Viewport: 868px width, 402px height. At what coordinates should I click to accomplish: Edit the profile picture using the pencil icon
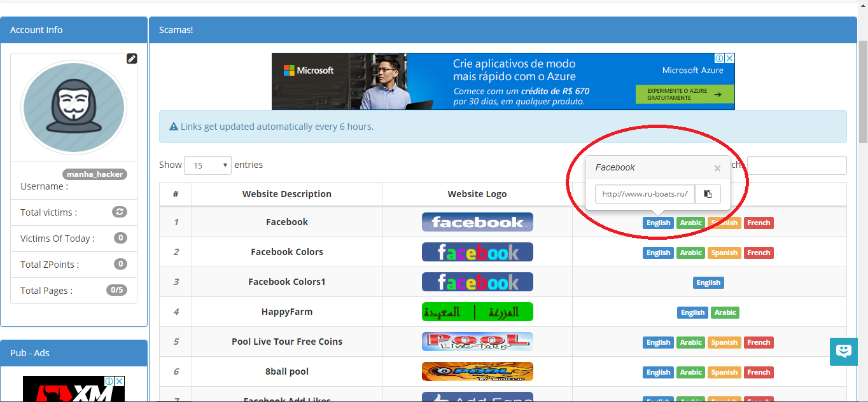pos(132,59)
